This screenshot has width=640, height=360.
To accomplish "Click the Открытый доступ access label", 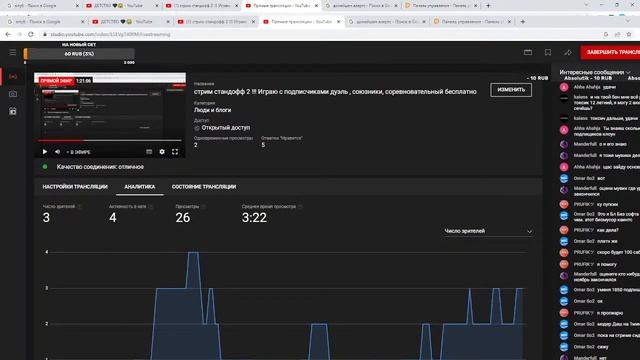I will click(225, 128).
